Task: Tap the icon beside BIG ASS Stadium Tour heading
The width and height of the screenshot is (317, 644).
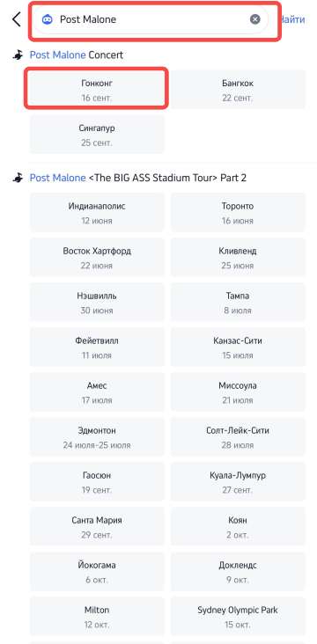Action: click(18, 178)
